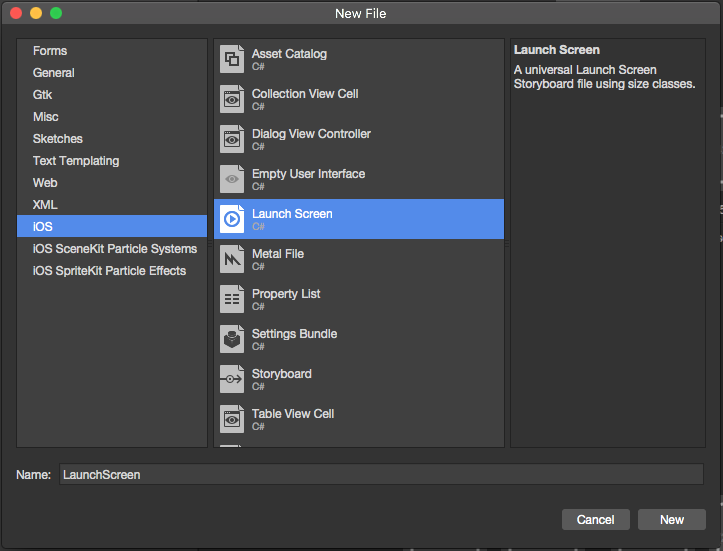
Task: Choose the Property List icon
Action: [232, 299]
